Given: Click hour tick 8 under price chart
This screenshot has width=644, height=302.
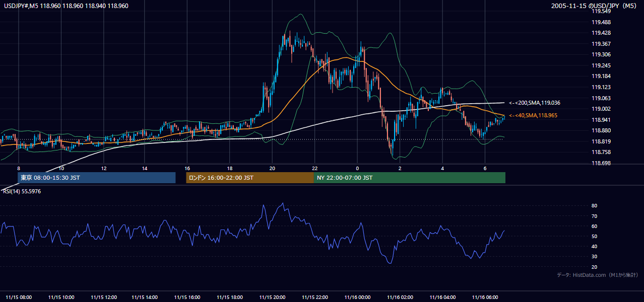Looking at the screenshot, I should (19, 168).
